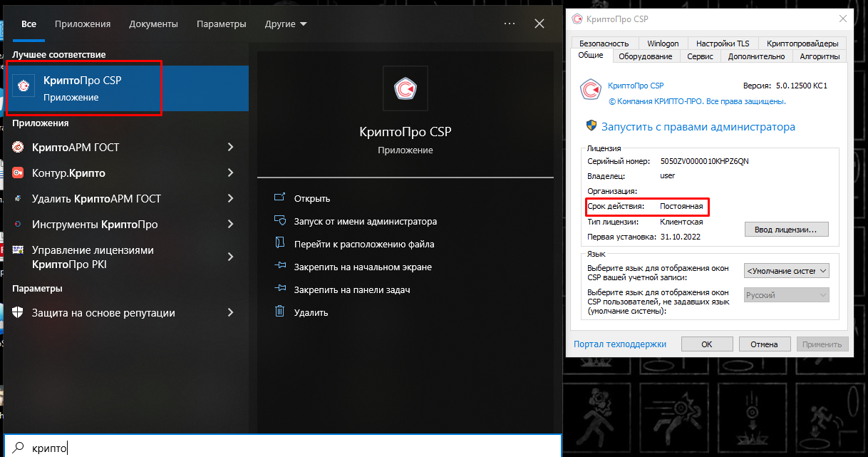Expand Удалить КриптоАРМ ГОСТ result chevron
Screen dimensions: 868x457
point(230,199)
